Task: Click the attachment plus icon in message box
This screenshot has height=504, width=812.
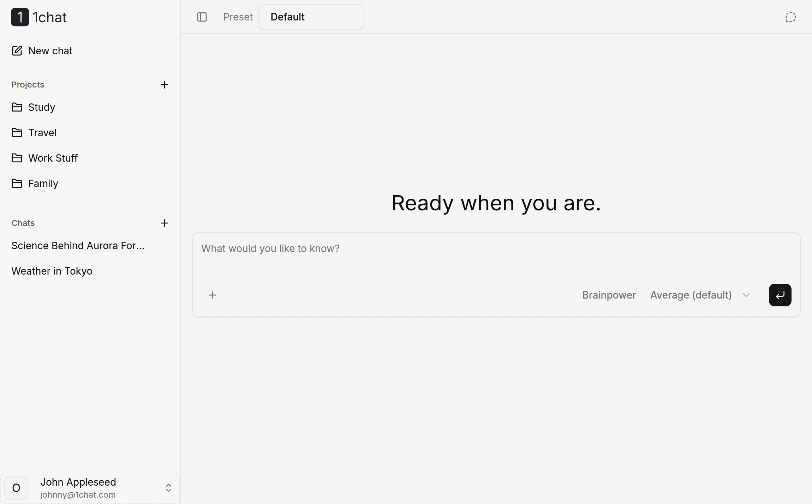Action: (213, 295)
